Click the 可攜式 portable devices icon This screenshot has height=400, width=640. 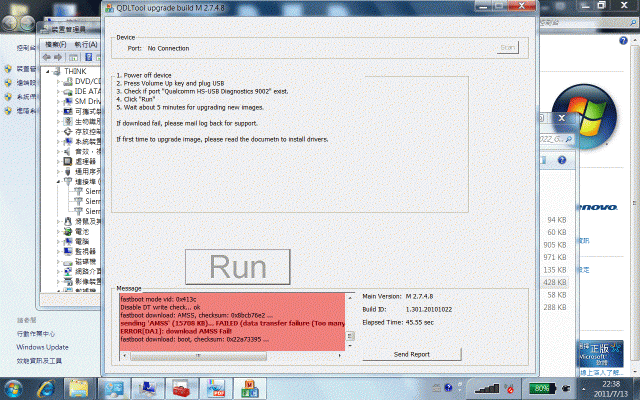[68, 111]
